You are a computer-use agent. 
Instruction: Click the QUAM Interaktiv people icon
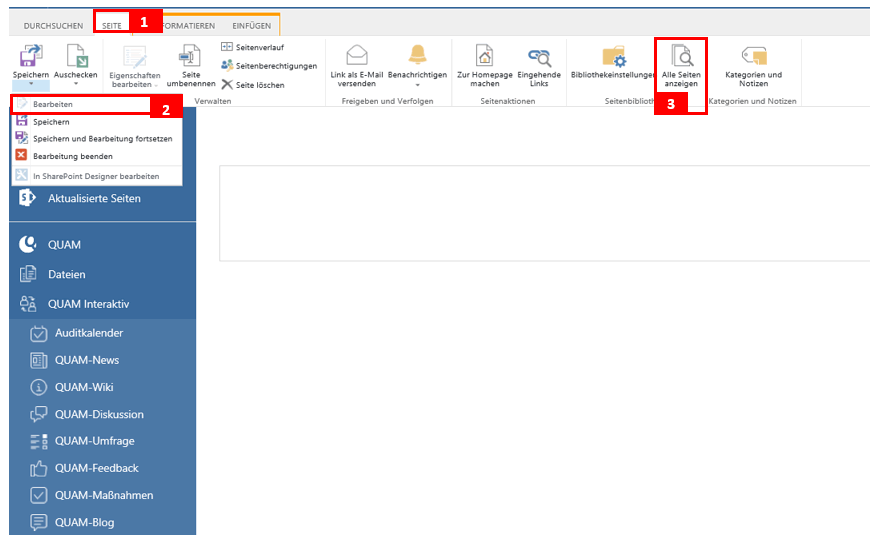[28, 304]
